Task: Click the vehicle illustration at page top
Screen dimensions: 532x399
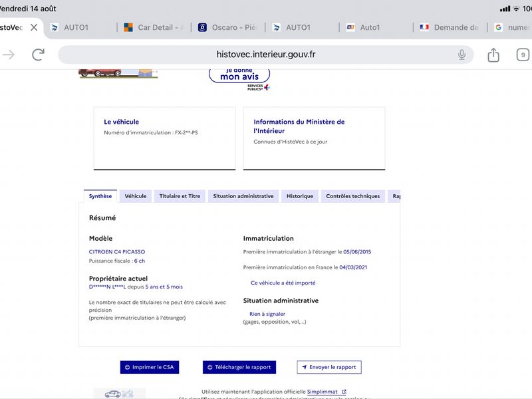Action: point(118,73)
